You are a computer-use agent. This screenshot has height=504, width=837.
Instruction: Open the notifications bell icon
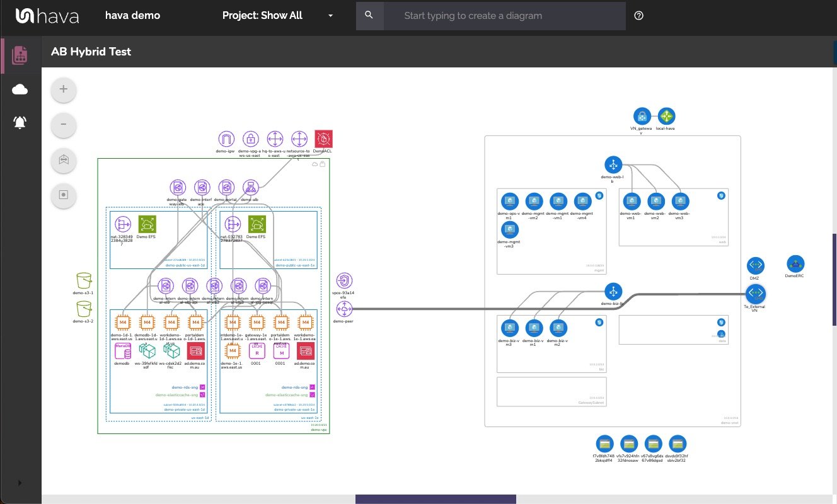pos(20,123)
